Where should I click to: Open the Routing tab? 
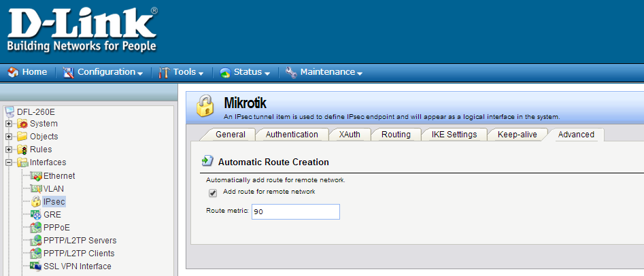[396, 135]
